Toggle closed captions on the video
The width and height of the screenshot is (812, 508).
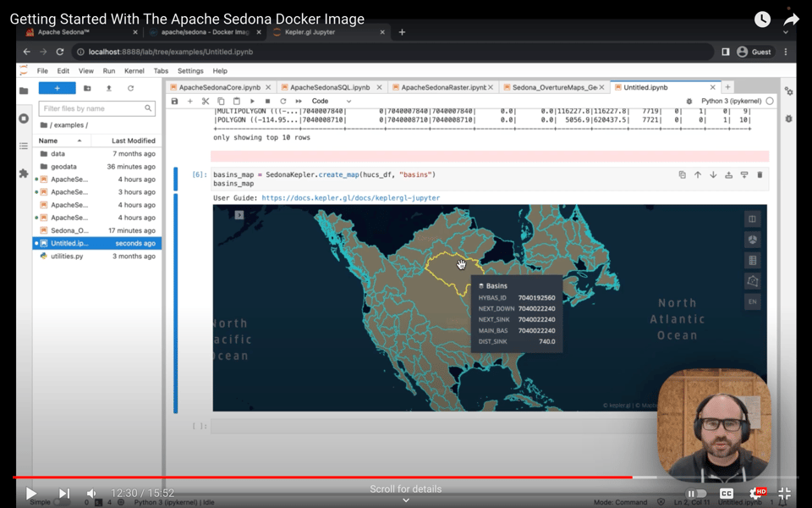[x=727, y=494]
